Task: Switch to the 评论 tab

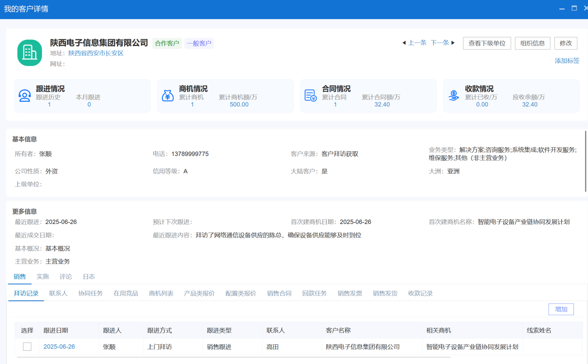Action: click(x=65, y=276)
